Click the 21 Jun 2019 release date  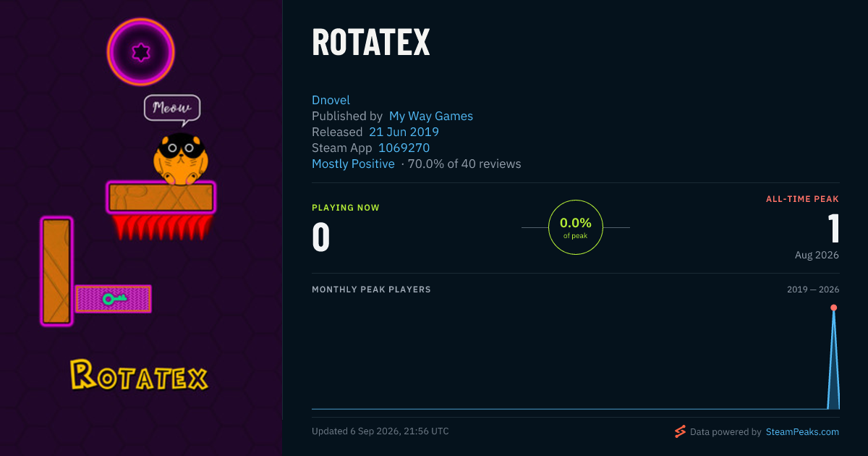point(404,132)
